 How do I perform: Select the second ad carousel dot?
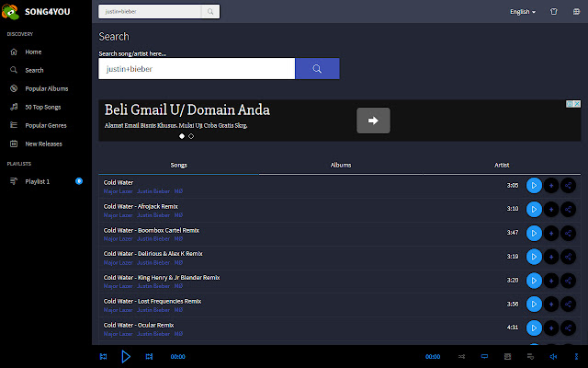[x=191, y=136]
